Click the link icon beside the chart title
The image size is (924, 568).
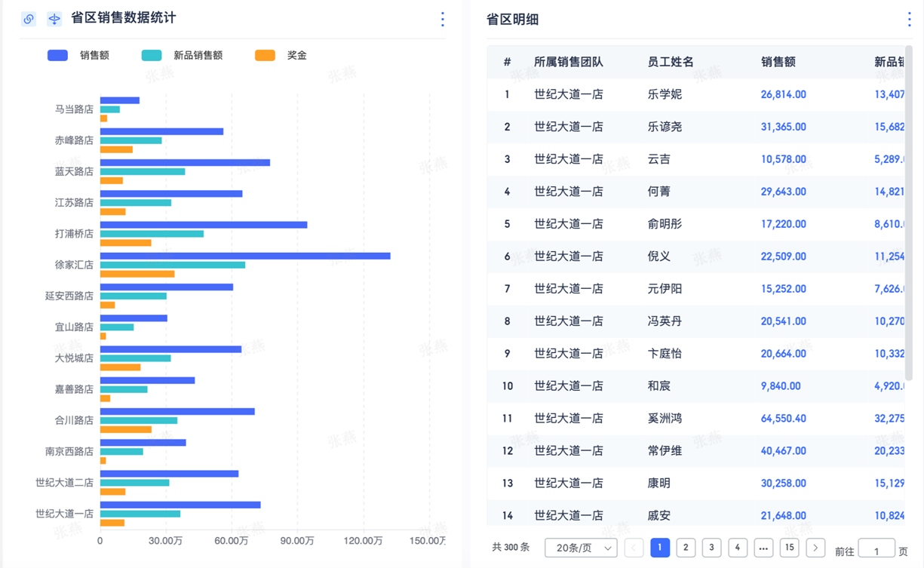tap(29, 19)
